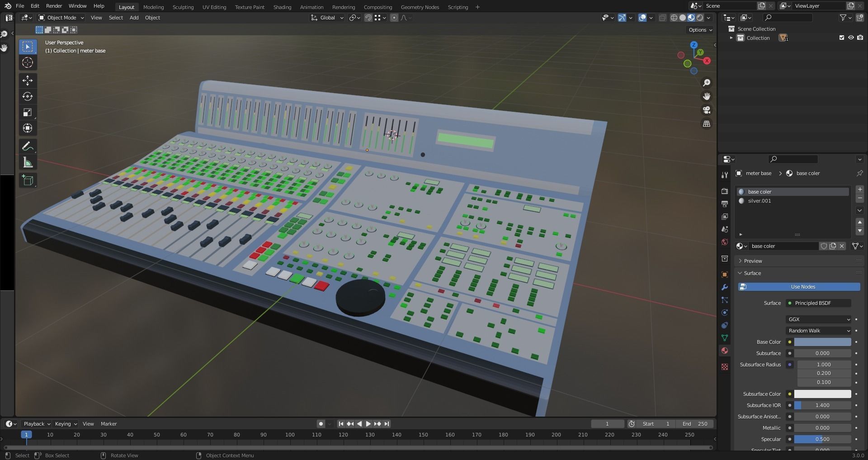
Task: Select the Annotate tool
Action: click(x=28, y=146)
